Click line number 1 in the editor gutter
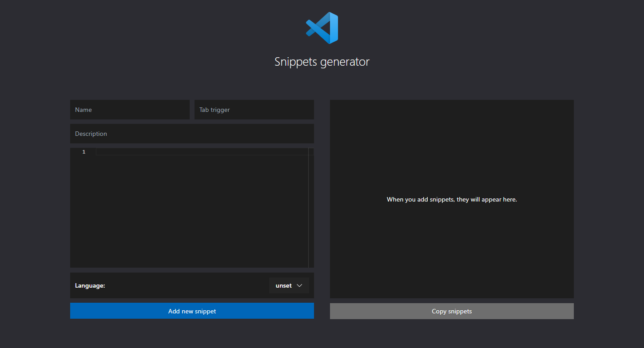 point(83,152)
